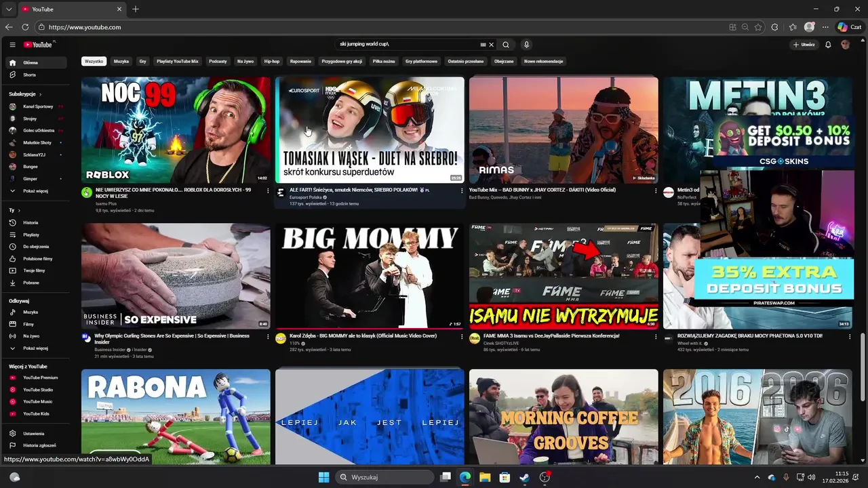Add this page to browser favorites
The image size is (868, 488).
point(758,27)
